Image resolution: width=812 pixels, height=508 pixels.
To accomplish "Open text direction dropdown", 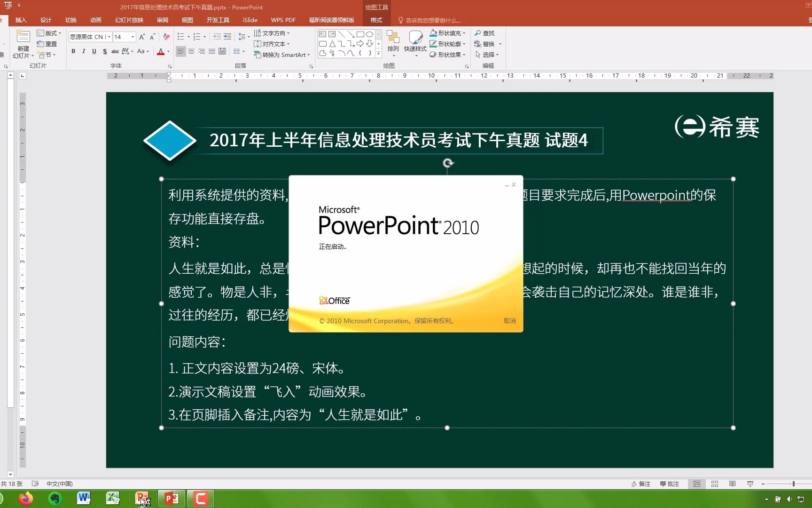I will tap(272, 33).
